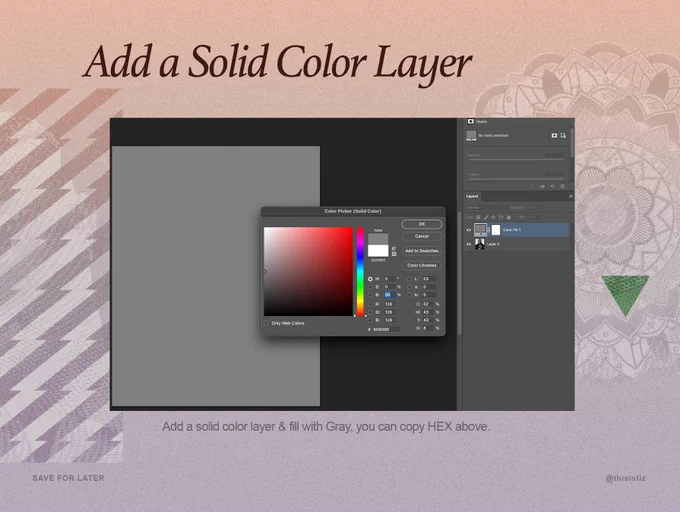Click the lock image pixels brush icon
680x512 pixels.
click(486, 217)
